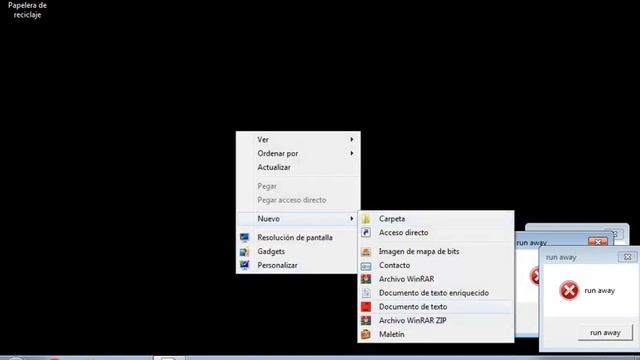
Task: Click the Archivo WinRAR books icon
Action: pyautogui.click(x=366, y=279)
